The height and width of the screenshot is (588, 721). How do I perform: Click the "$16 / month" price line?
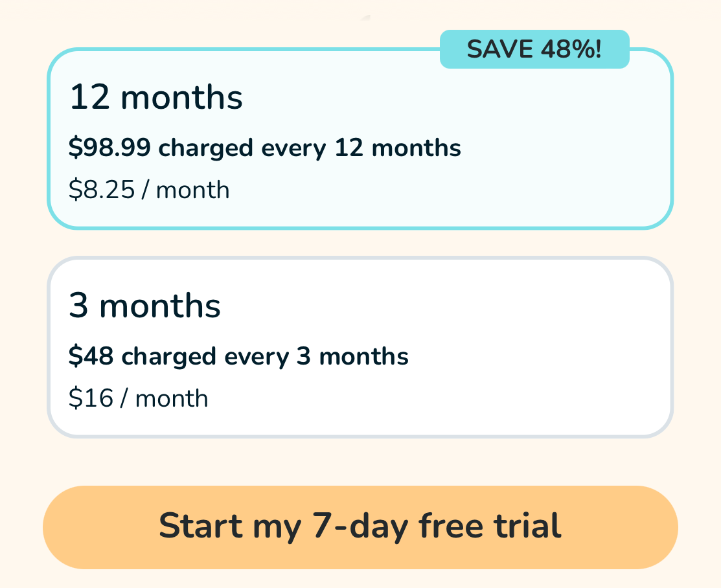[139, 398]
